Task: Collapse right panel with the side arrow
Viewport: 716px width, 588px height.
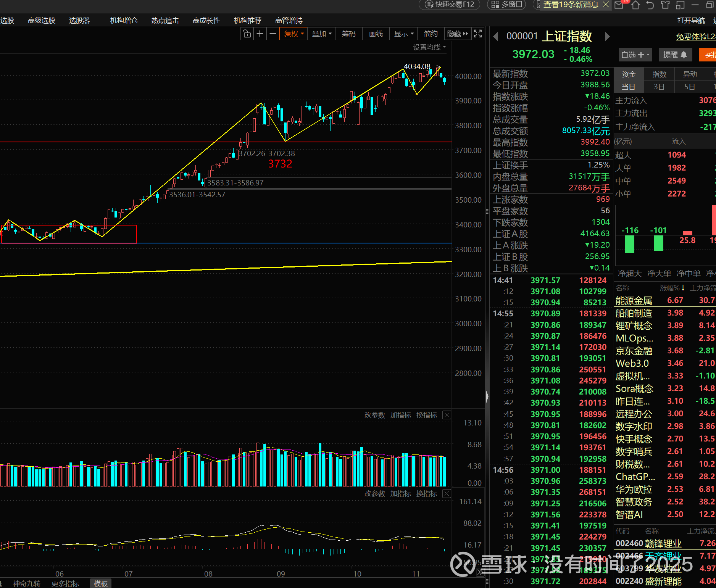Action: tap(487, 396)
